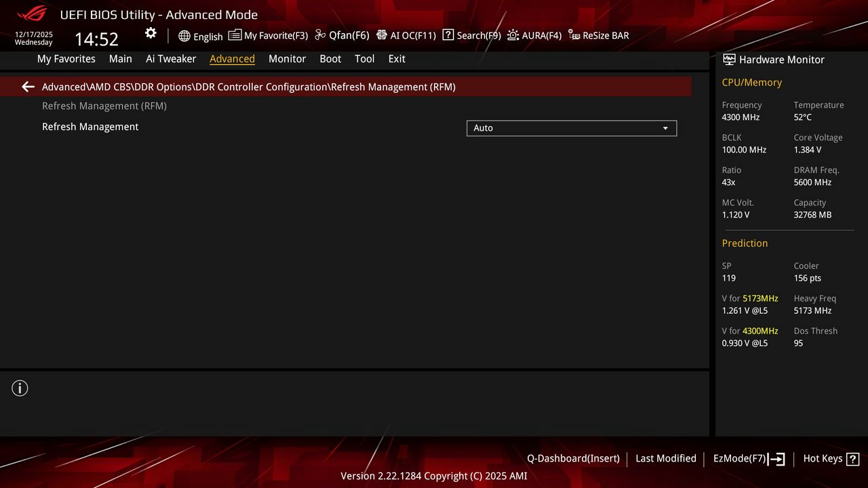This screenshot has width=868, height=488.
Task: Switch to EzMode with the F7 button
Action: tap(748, 458)
